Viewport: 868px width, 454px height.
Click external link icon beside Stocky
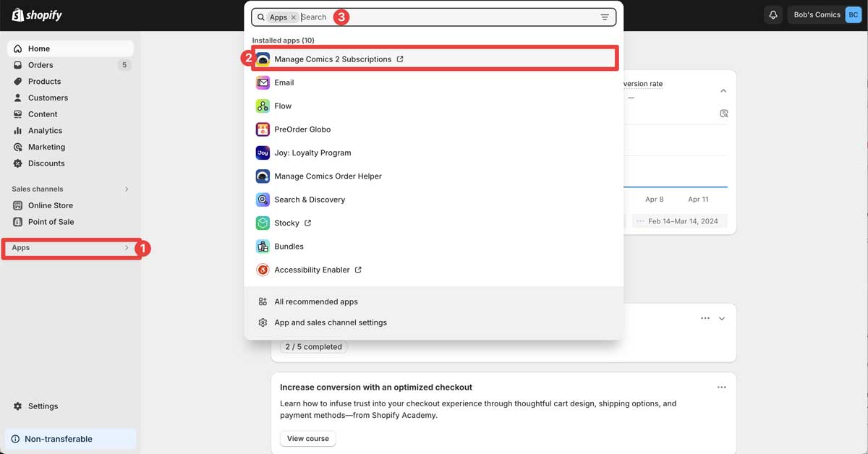(x=307, y=223)
